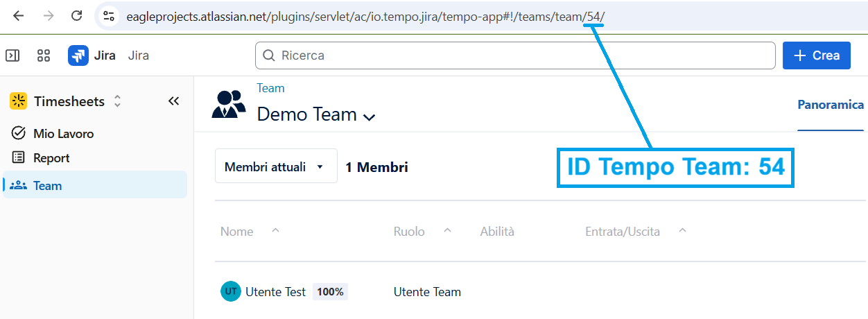This screenshot has height=319, width=868.
Task: Click the UT user avatar
Action: 230,292
